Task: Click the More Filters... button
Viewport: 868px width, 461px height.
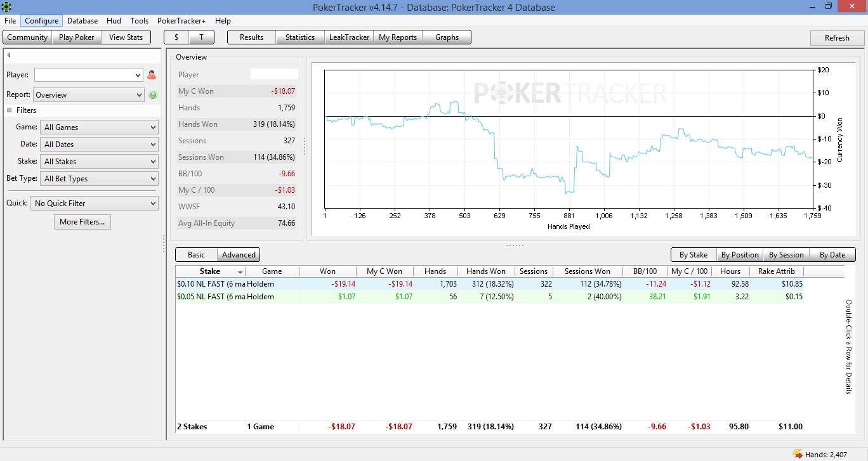Action: click(x=82, y=222)
